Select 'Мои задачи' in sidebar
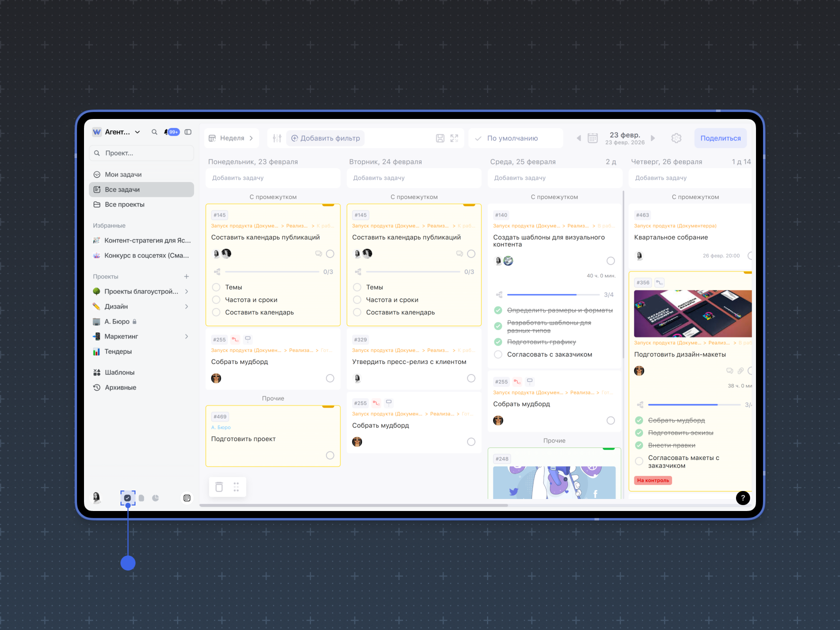 (x=123, y=174)
